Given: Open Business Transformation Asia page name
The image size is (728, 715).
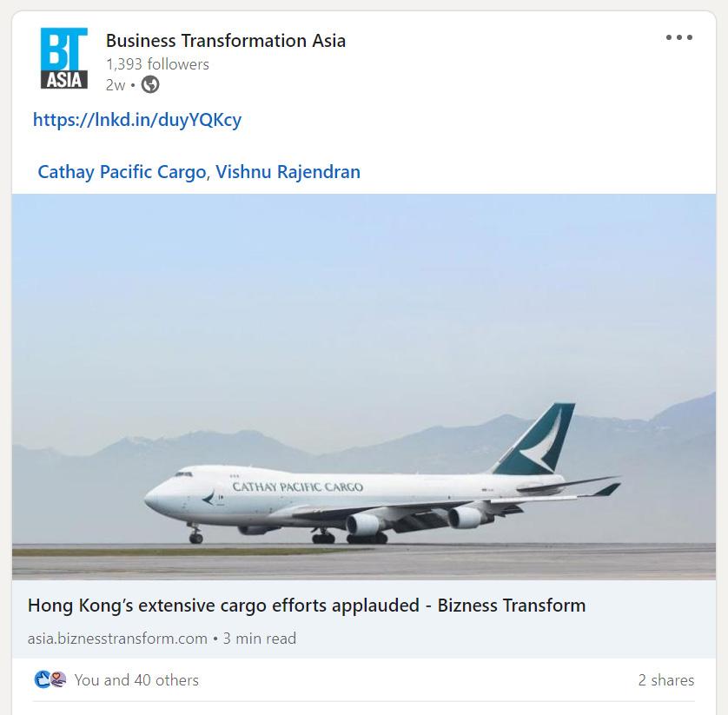Looking at the screenshot, I should pos(226,41).
